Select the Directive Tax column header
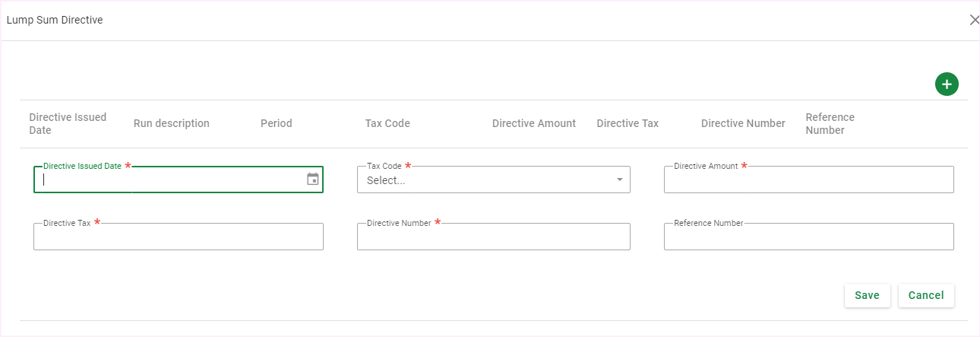The image size is (980, 337). (628, 123)
